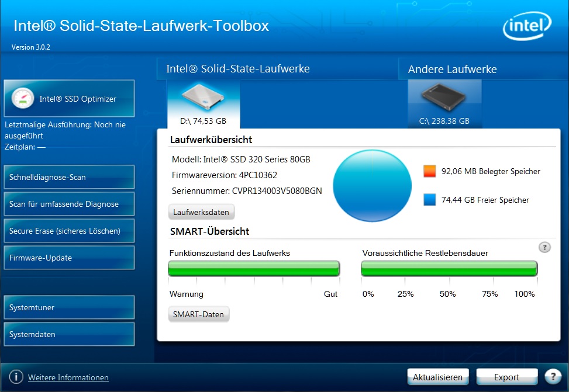Start Scan für umfassende Diagnose
The height and width of the screenshot is (392, 569).
(x=70, y=204)
